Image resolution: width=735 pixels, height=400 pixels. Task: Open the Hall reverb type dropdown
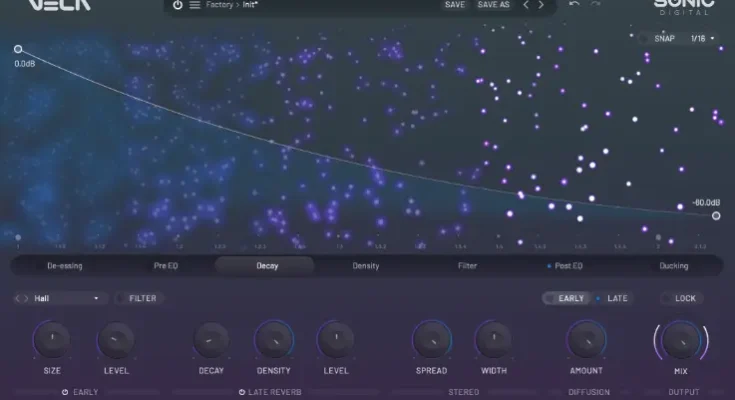tap(68, 298)
